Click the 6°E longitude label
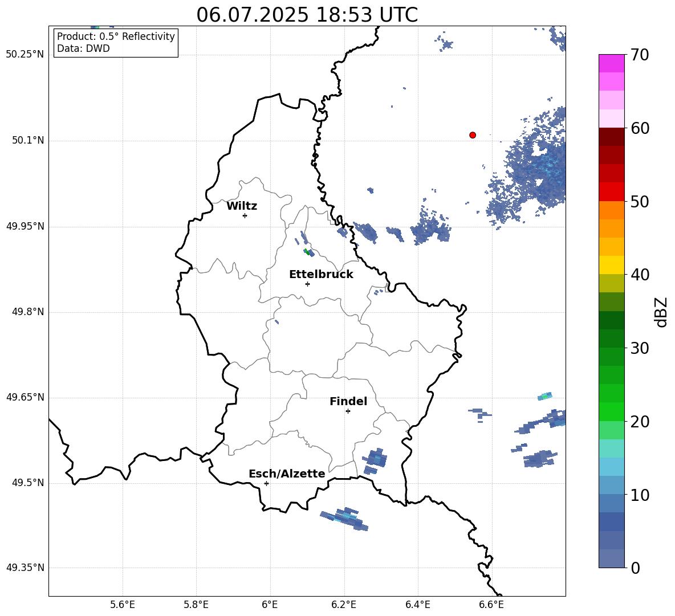 pyautogui.click(x=270, y=605)
